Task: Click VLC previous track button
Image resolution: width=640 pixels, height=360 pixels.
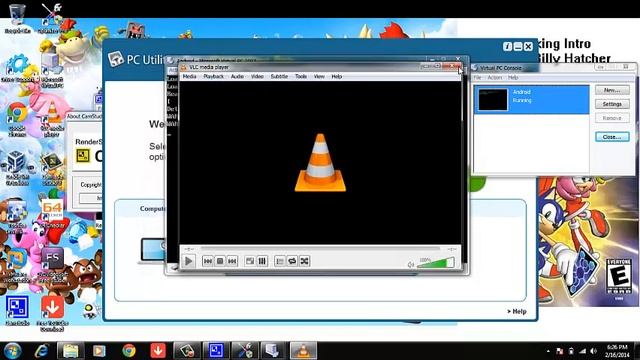Action: pos(207,261)
